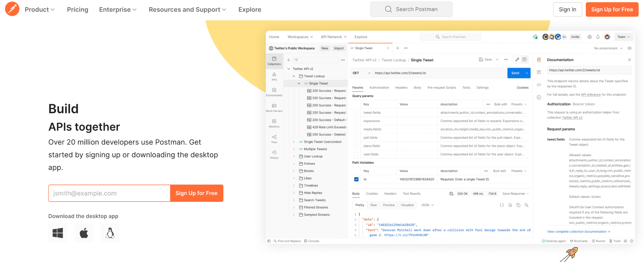
Task: Open the Save Response dropdown
Action: click(516, 194)
